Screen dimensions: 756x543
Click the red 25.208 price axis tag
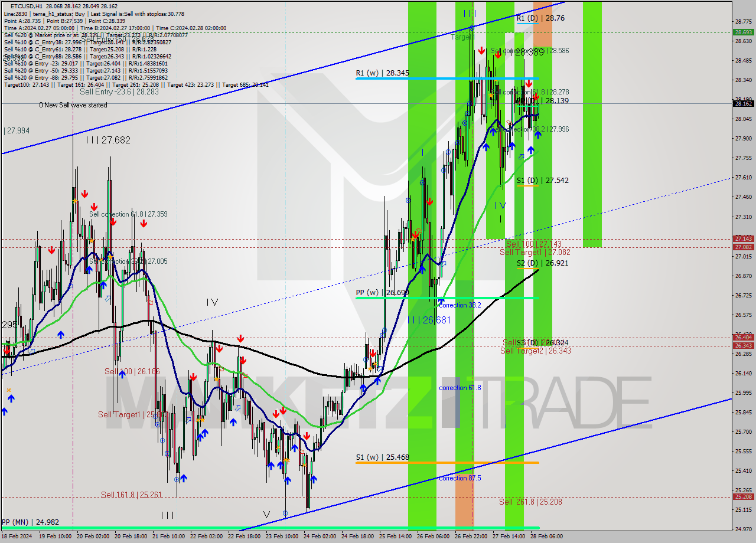743,496
